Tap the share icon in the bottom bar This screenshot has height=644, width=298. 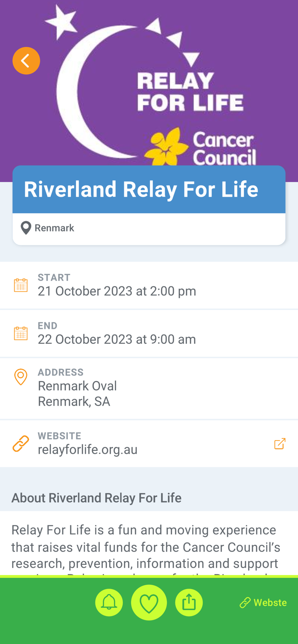pyautogui.click(x=189, y=602)
